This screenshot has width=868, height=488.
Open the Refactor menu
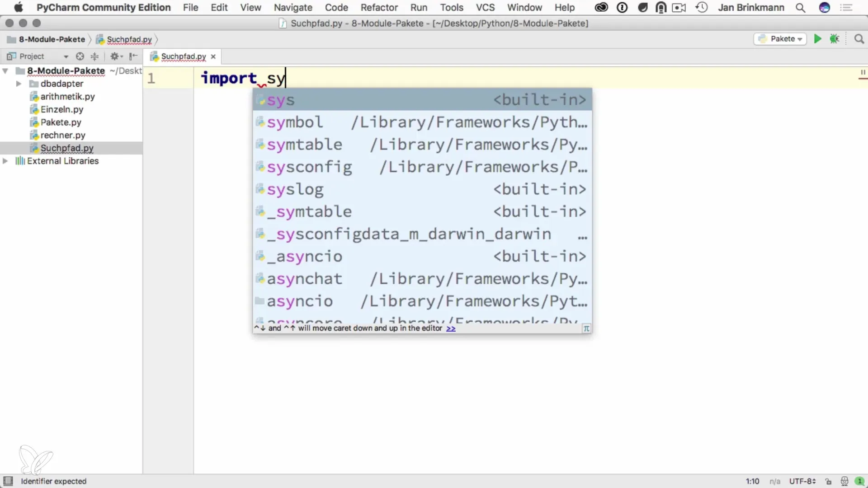coord(379,8)
